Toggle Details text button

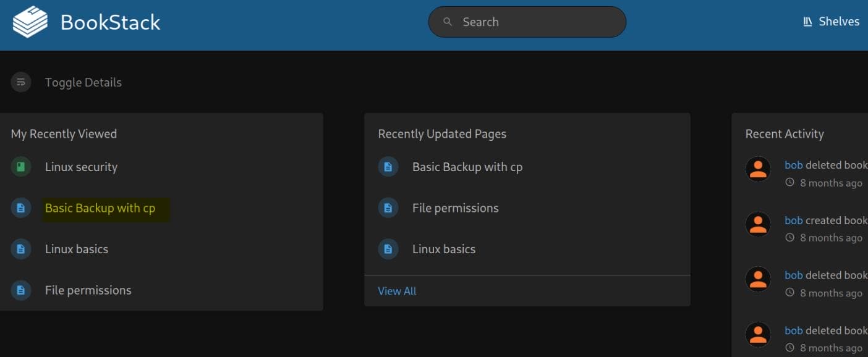83,82
